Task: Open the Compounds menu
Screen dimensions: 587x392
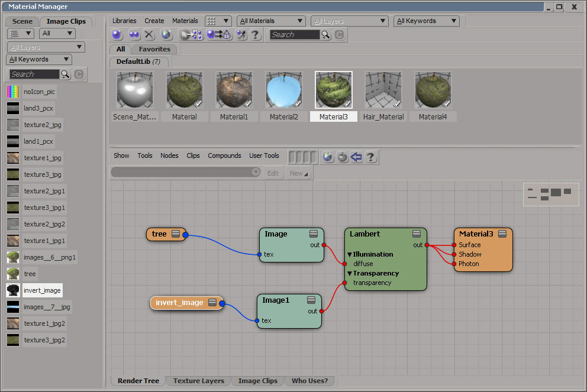Action: point(224,155)
